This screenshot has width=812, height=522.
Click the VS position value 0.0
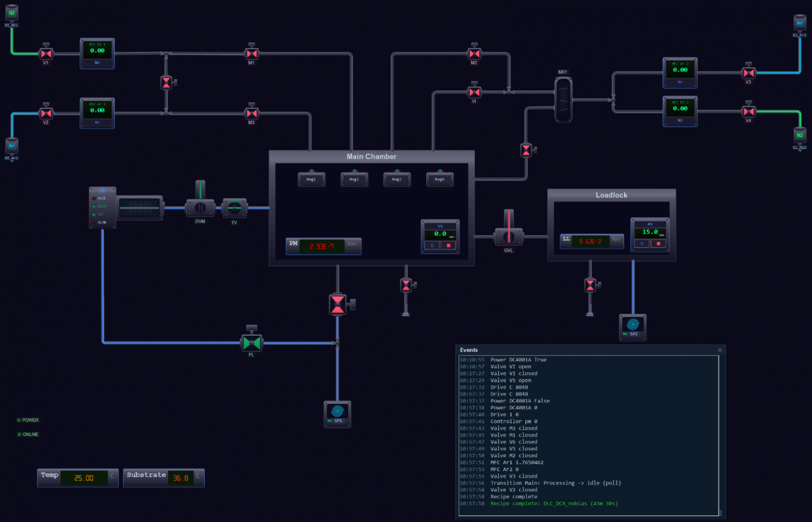440,234
